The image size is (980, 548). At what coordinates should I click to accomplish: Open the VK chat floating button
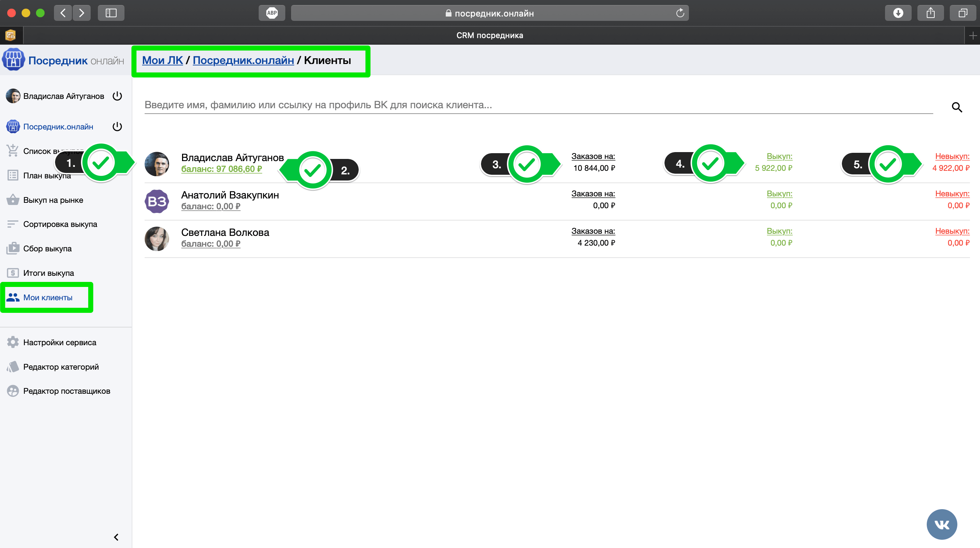click(941, 524)
